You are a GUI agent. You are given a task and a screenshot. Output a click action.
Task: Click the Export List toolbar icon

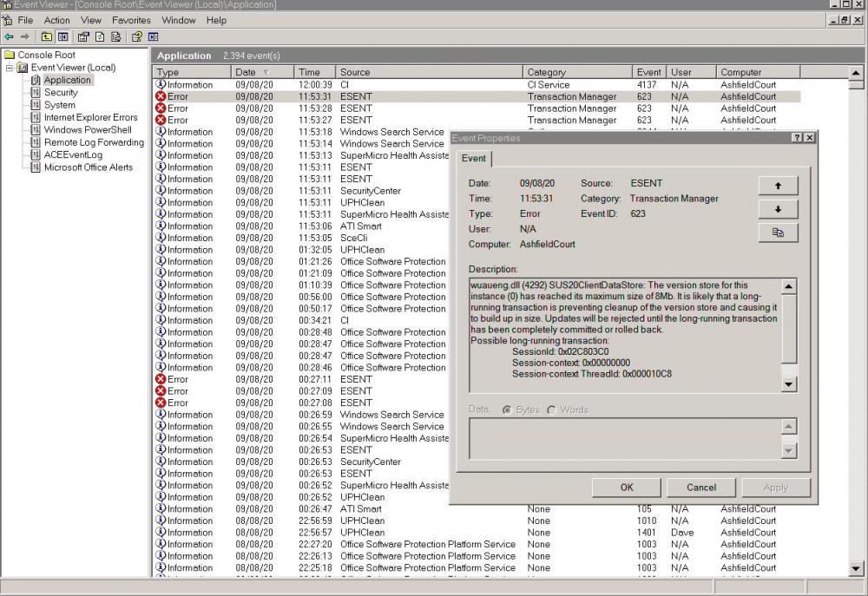coord(116,36)
